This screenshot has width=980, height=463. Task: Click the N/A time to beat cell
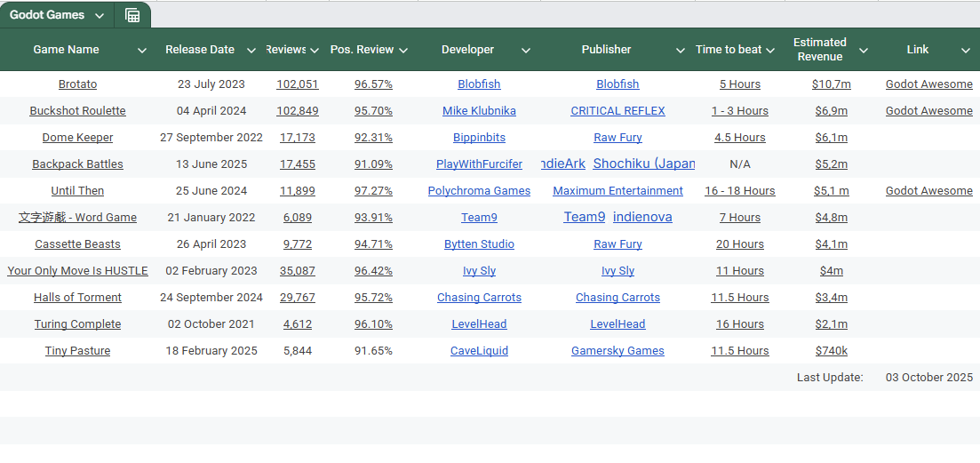coord(740,164)
